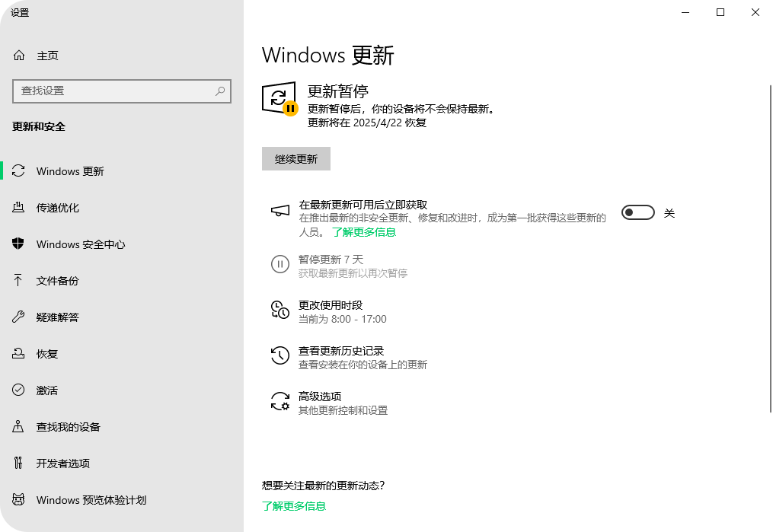Open Windows 预览体验计划 page
The height and width of the screenshot is (532, 773).
click(122, 499)
